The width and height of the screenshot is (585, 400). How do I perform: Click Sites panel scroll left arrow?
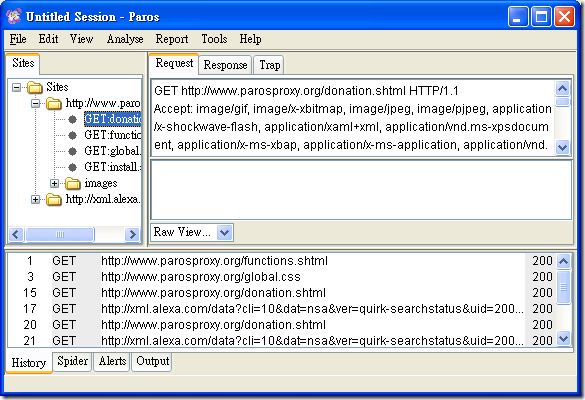click(16, 235)
